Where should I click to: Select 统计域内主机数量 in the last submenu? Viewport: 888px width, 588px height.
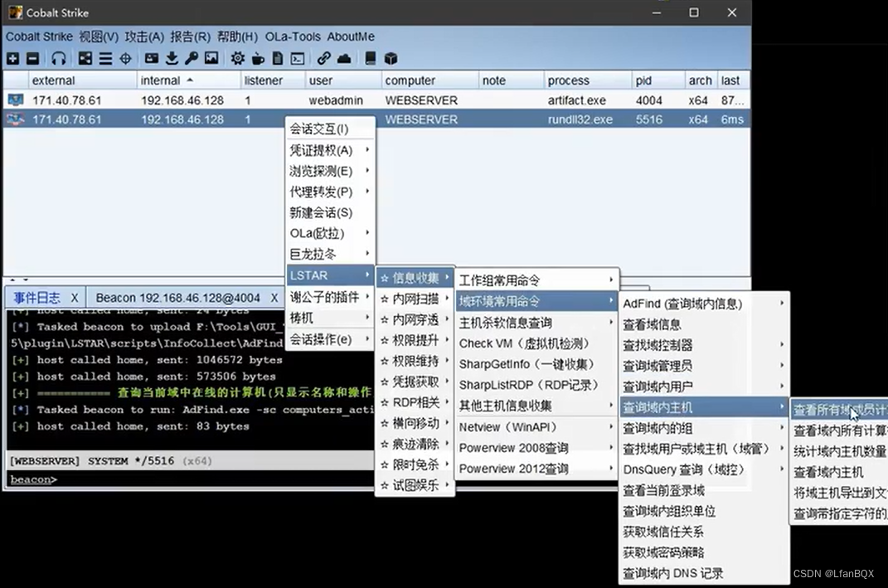click(839, 451)
